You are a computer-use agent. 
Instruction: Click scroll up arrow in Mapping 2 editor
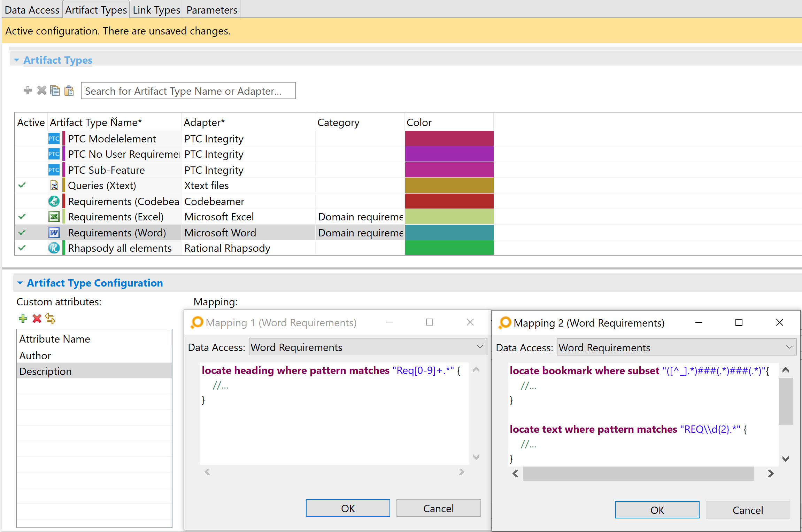coord(786,370)
